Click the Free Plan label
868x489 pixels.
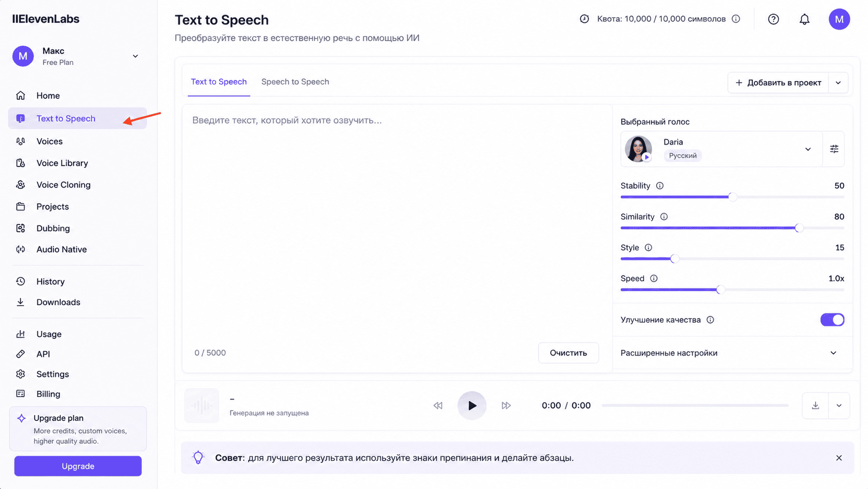[x=58, y=63]
